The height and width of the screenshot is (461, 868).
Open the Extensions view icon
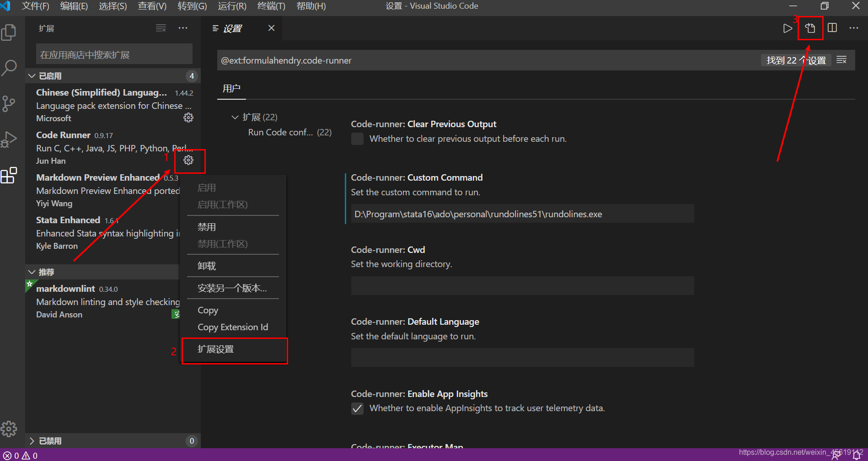pyautogui.click(x=9, y=175)
